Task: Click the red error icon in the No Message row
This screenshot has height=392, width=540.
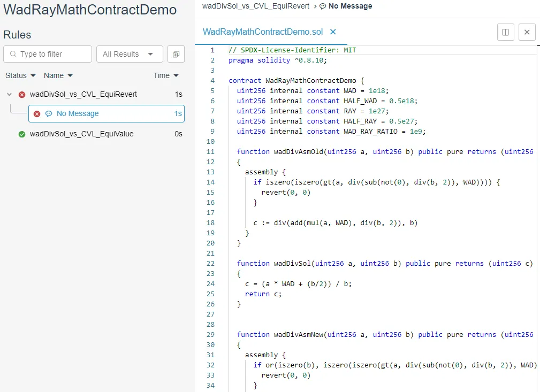Action: (x=37, y=114)
